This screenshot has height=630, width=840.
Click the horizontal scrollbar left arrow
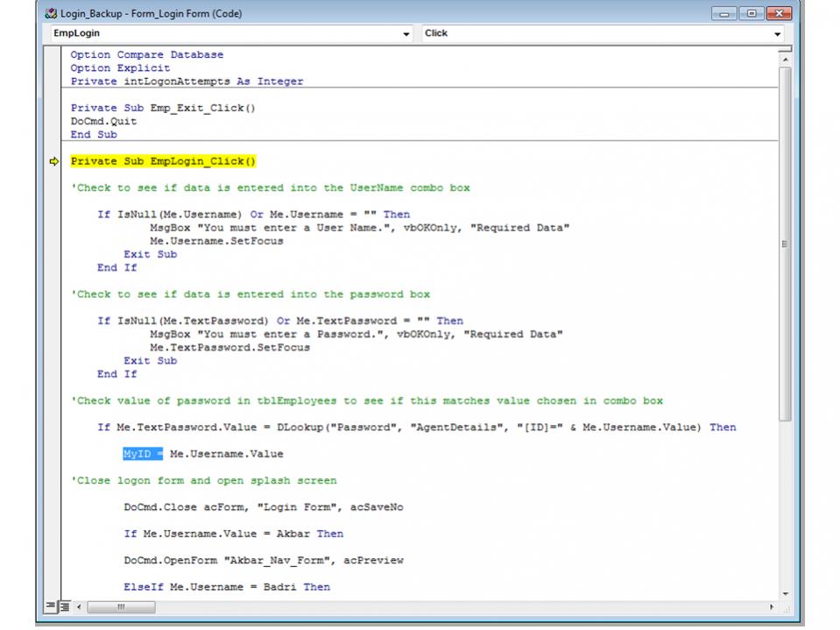[80, 607]
